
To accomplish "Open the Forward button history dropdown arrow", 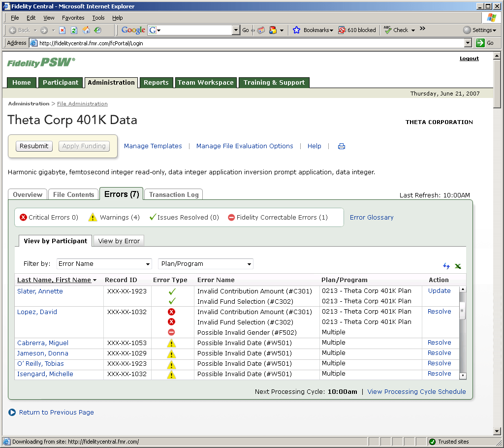I will [x=53, y=31].
